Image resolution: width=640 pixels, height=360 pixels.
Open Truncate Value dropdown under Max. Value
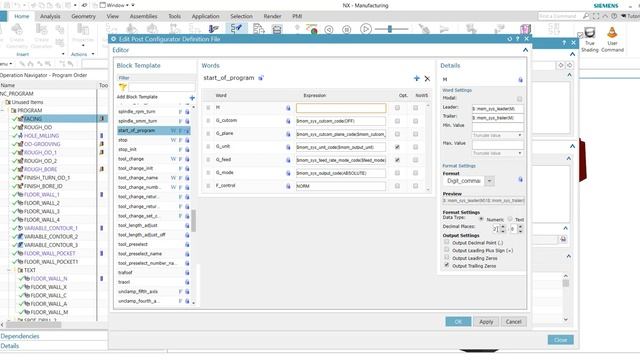tap(498, 153)
